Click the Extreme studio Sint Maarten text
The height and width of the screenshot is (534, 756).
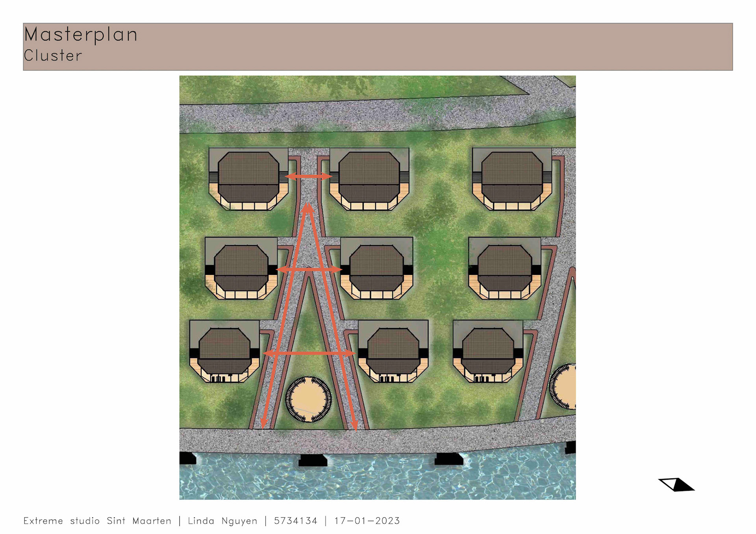point(97,521)
